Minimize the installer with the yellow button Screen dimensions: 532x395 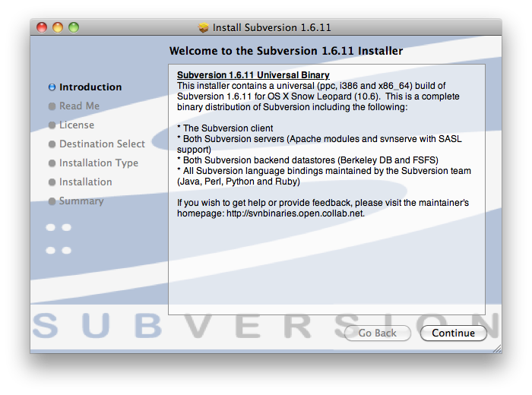(x=58, y=27)
